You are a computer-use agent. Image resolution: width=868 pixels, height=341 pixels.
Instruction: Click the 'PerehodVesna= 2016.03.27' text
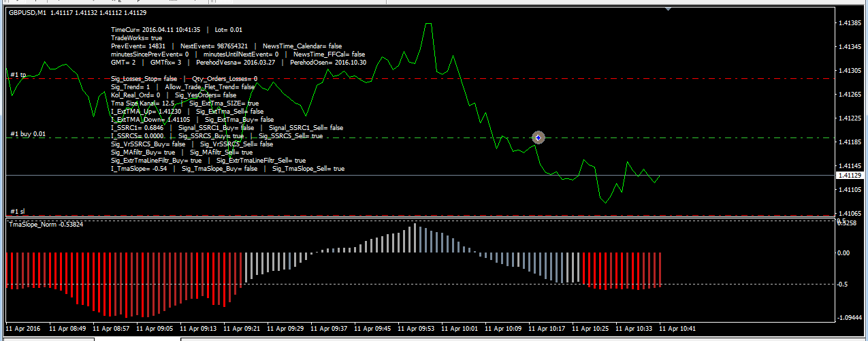236,62
